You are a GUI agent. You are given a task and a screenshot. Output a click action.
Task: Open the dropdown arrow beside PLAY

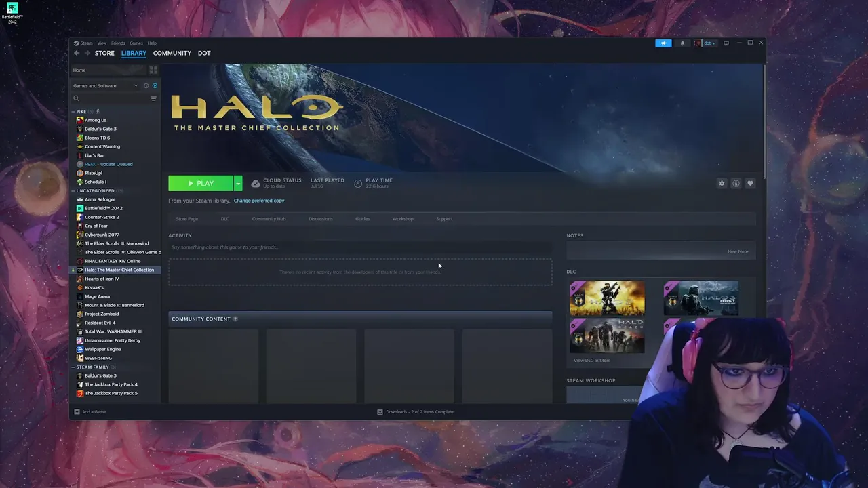(238, 183)
